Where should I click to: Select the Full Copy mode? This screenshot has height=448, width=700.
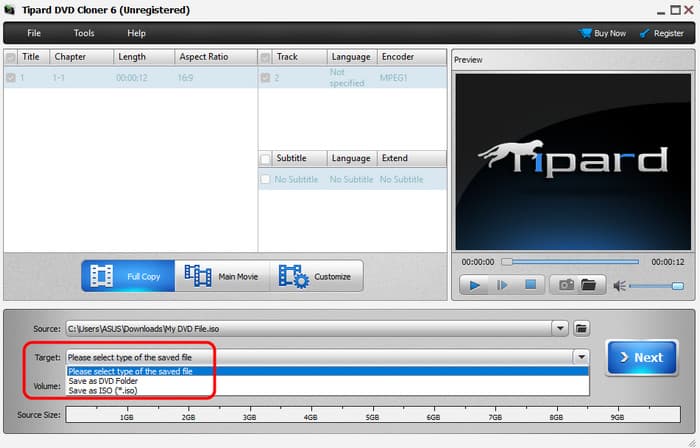coord(128,276)
